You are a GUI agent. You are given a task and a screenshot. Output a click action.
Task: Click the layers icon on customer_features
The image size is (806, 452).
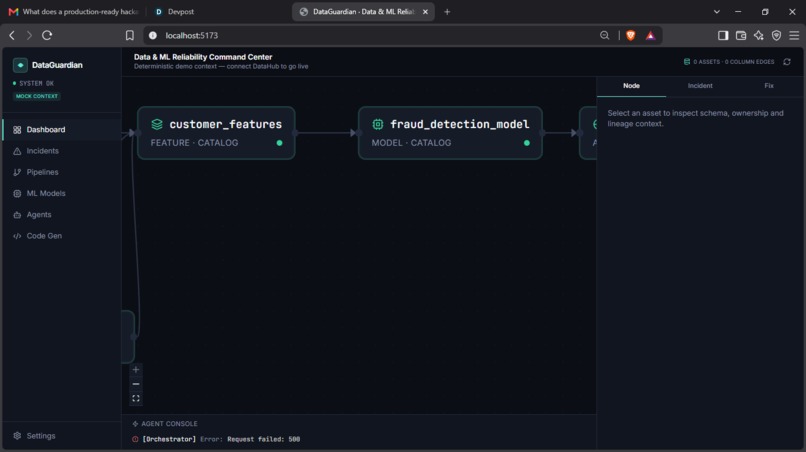point(157,124)
